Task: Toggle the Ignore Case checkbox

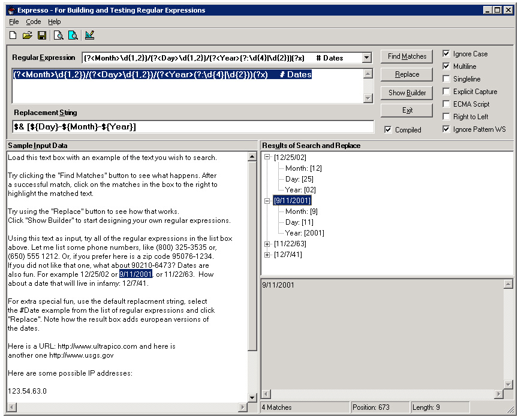Action: pyautogui.click(x=446, y=53)
